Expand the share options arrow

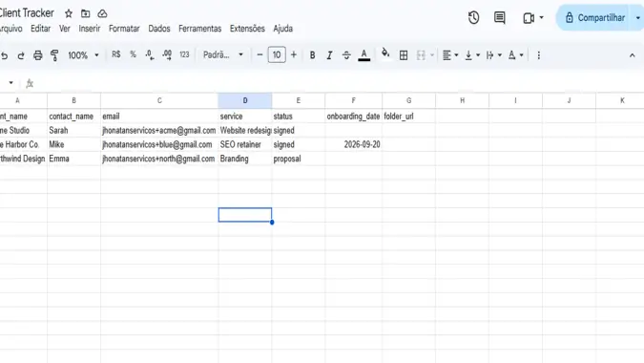coord(637,18)
